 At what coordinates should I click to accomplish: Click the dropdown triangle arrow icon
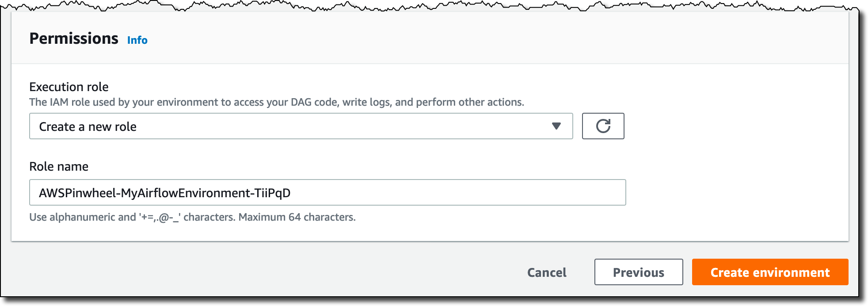556,126
